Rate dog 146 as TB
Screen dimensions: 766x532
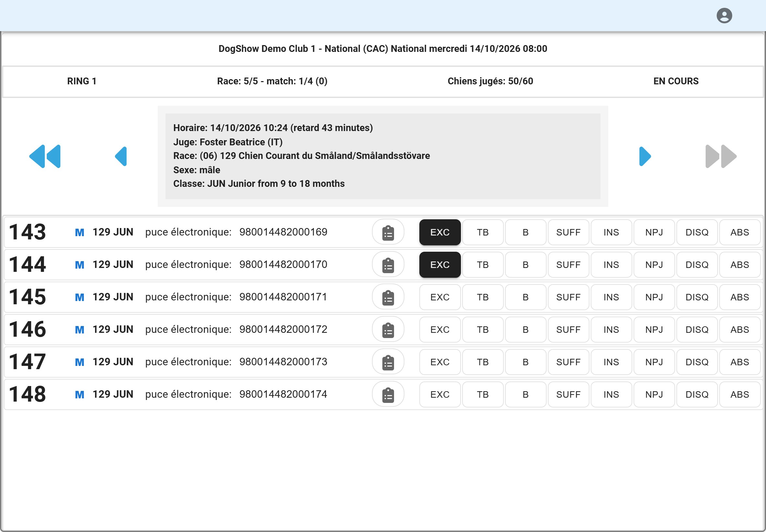coord(483,329)
